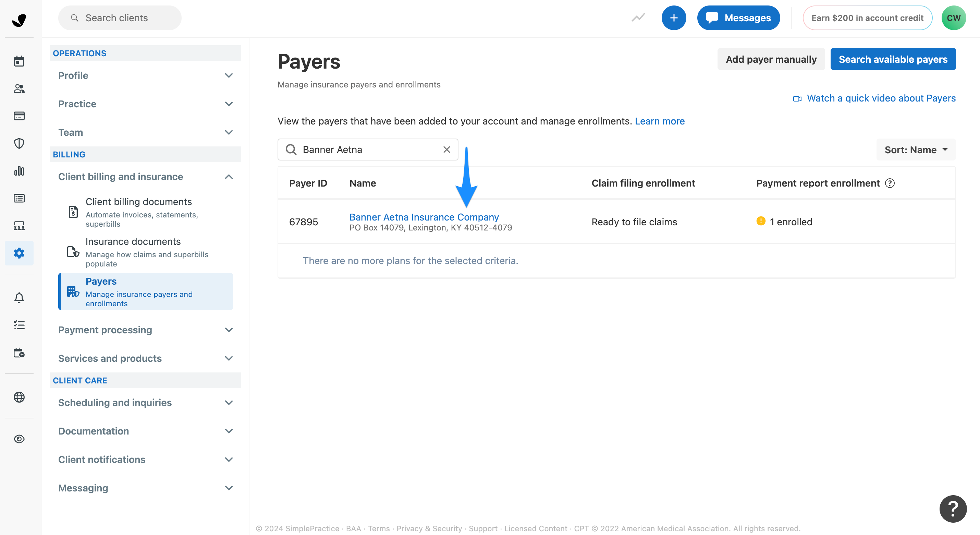Open the Settings gear icon in rail
This screenshot has height=535, width=980.
pyautogui.click(x=19, y=253)
